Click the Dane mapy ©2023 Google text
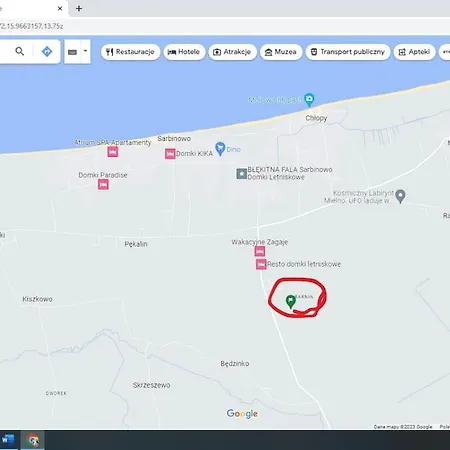This screenshot has height=450, width=450. 403,427
